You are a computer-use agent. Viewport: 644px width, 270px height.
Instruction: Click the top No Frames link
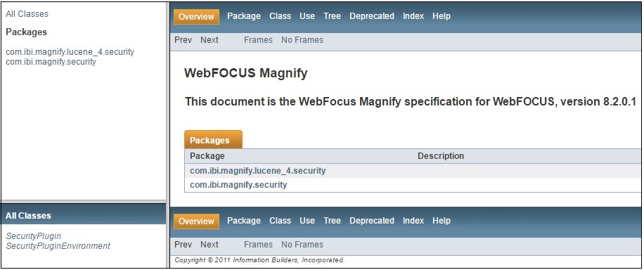pos(302,40)
